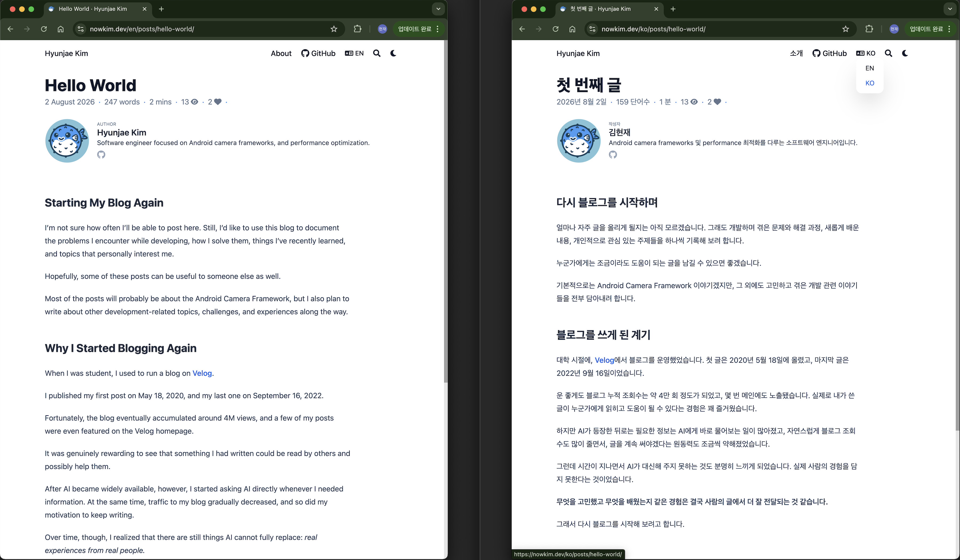The width and height of the screenshot is (960, 560).
Task: Reload the page in right browser window
Action: [555, 29]
